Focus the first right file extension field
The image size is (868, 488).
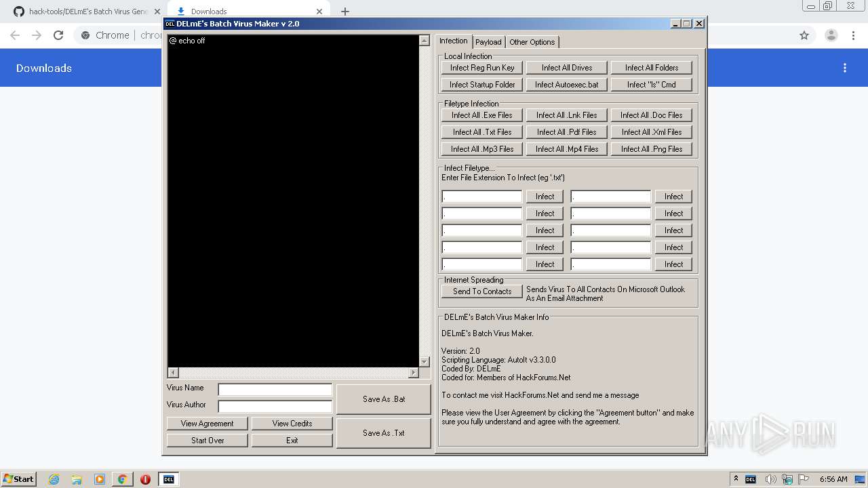pos(611,197)
